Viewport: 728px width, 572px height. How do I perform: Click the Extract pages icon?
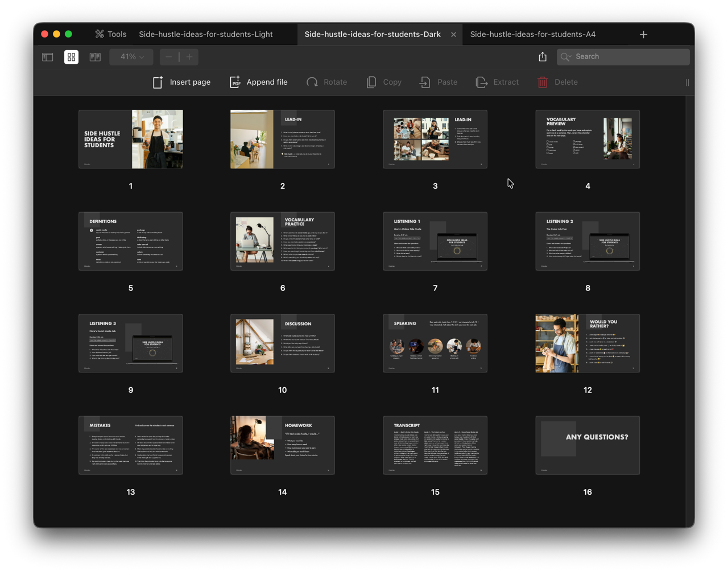click(x=482, y=82)
